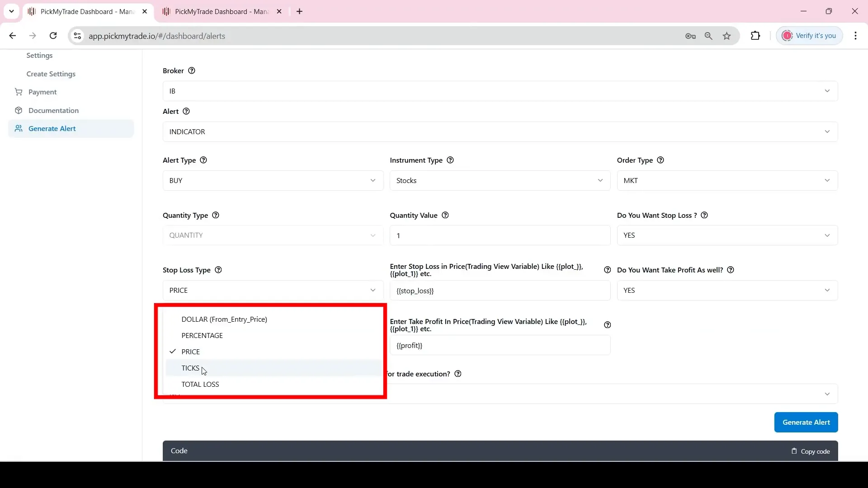Close the second PickMyTrade tab
Viewport: 868px width, 488px height.
(279, 12)
